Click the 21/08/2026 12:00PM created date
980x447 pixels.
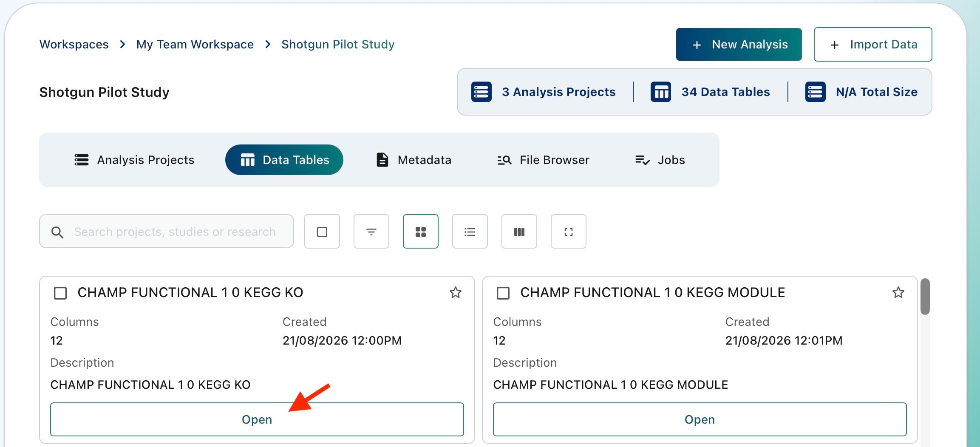coord(342,340)
